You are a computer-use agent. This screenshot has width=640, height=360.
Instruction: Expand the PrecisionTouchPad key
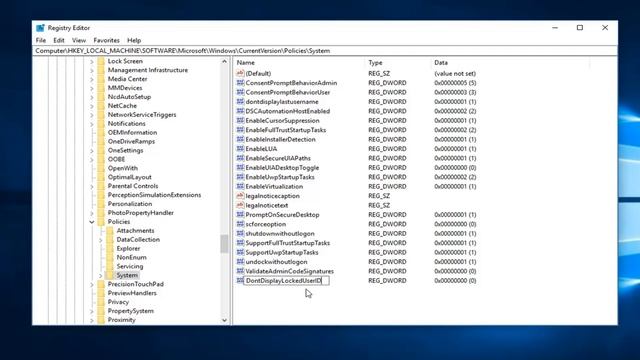click(x=92, y=284)
